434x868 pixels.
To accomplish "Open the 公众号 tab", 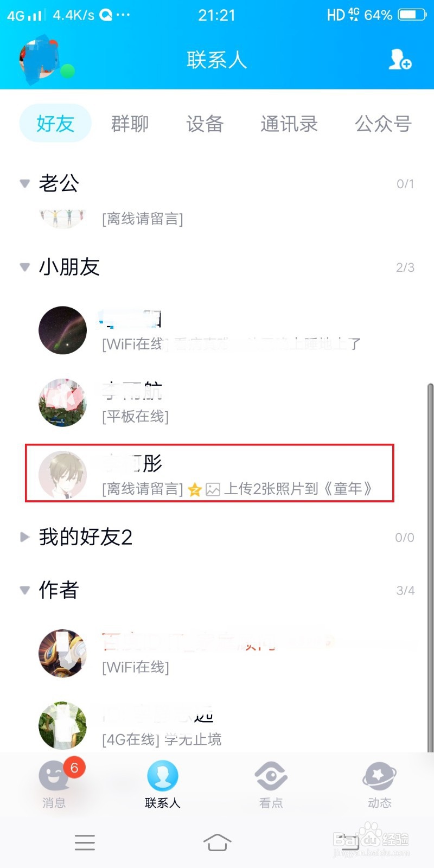I will (383, 124).
